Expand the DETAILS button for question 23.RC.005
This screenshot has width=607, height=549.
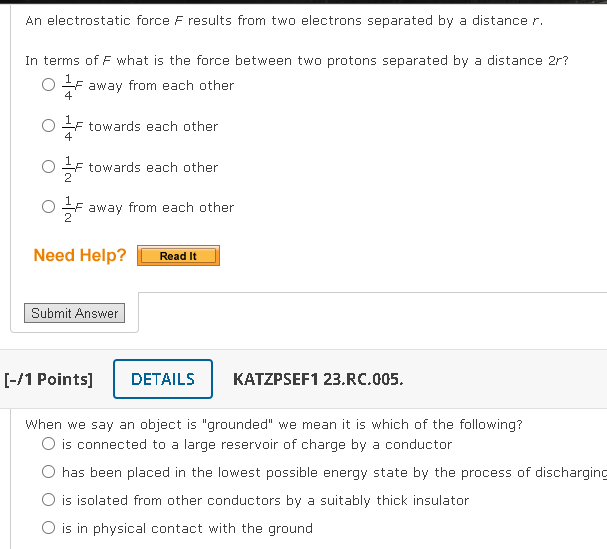point(163,379)
